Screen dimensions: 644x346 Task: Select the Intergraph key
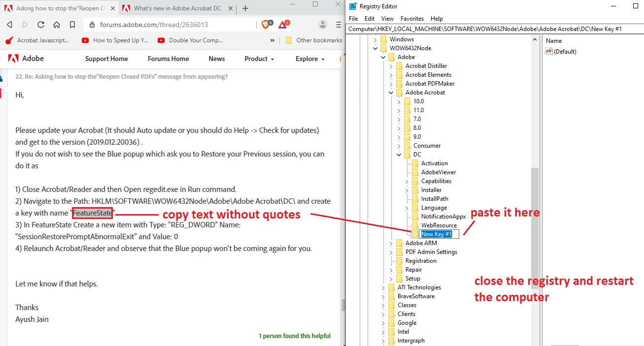pos(411,341)
